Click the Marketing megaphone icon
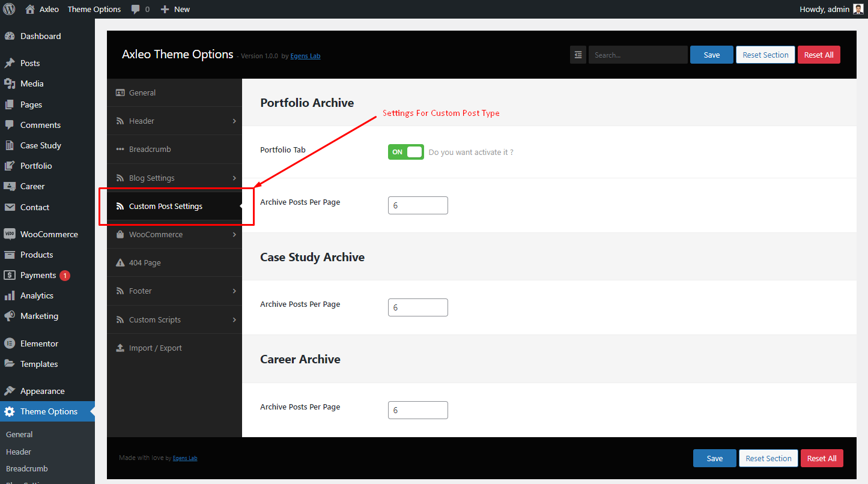 (x=10, y=316)
